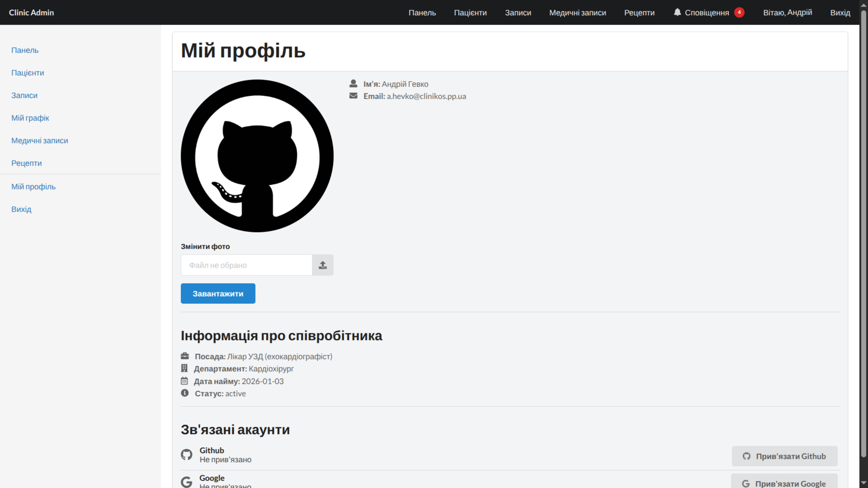Open the red notification count badge
This screenshot has width=868, height=488.
tap(739, 12)
